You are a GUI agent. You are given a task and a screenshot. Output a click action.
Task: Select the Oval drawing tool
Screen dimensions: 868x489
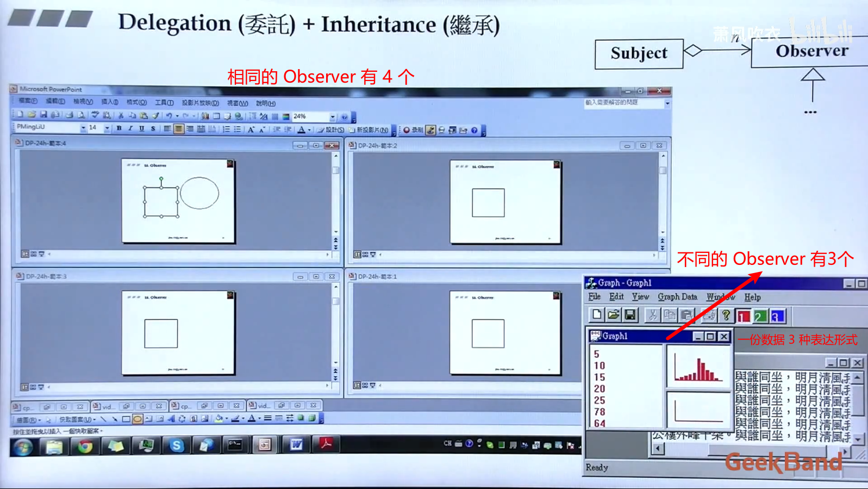coord(138,419)
